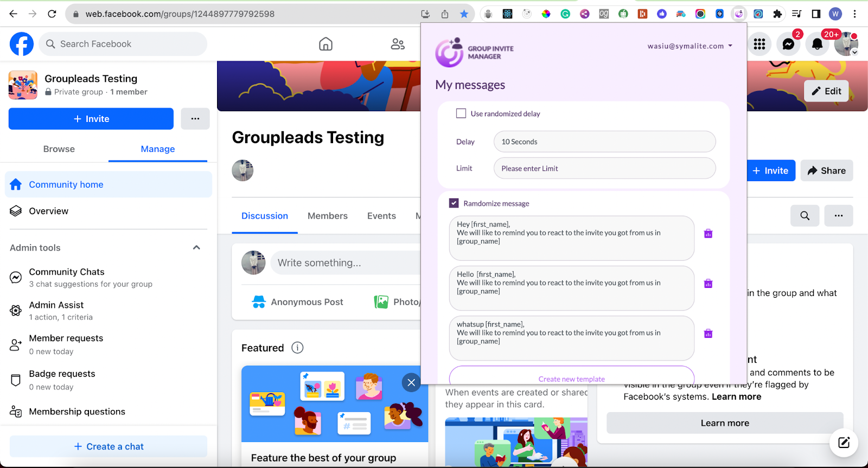Viewport: 868px width, 468px height.
Task: Open Community Chats admin tool
Action: click(108, 277)
